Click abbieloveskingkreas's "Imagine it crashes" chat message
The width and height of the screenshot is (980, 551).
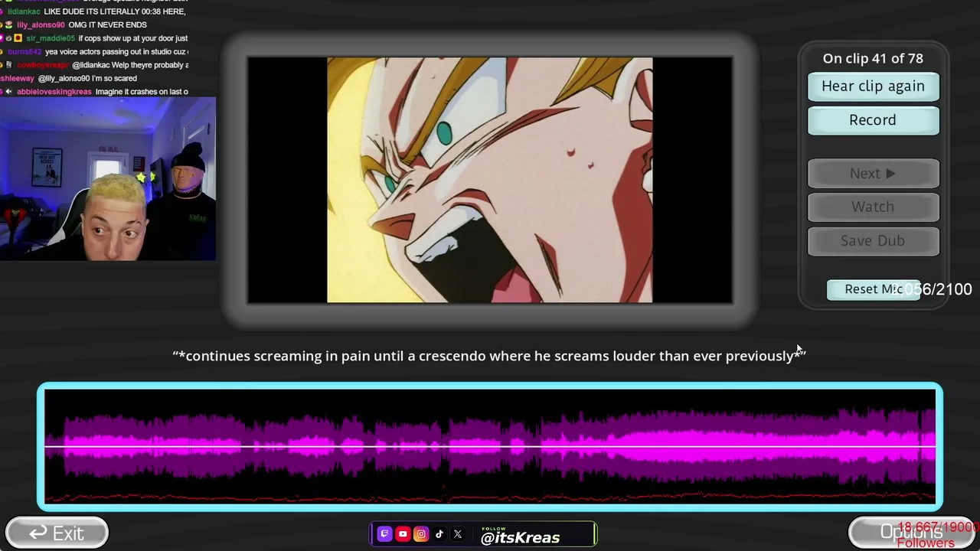click(95, 92)
